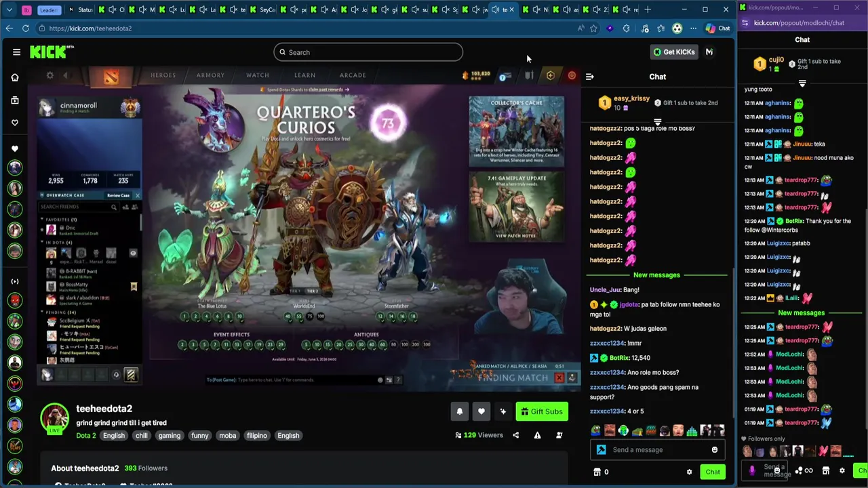Screen dimensions: 868x488
Task: Open Home in the left sidebar
Action: tap(15, 77)
